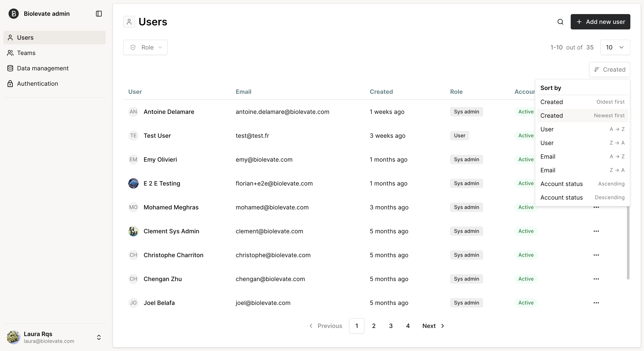This screenshot has height=351, width=644.
Task: Expand the Laura Rqs account switcher
Action: pyautogui.click(x=99, y=337)
